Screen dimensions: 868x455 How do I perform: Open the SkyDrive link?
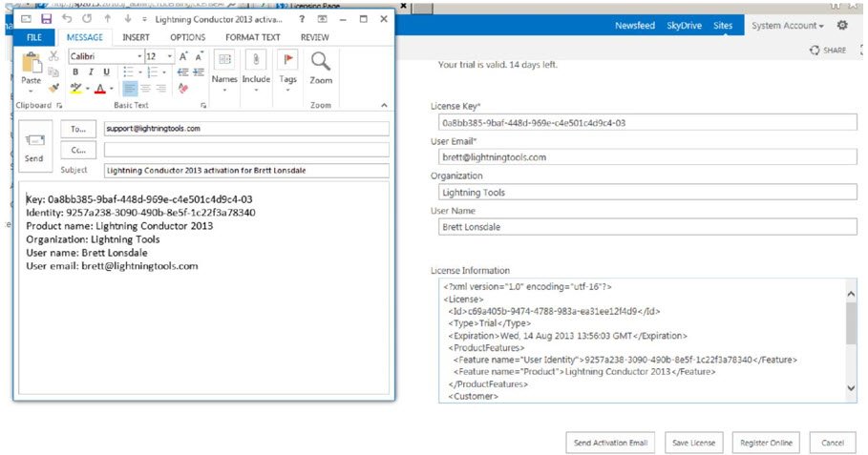[685, 26]
